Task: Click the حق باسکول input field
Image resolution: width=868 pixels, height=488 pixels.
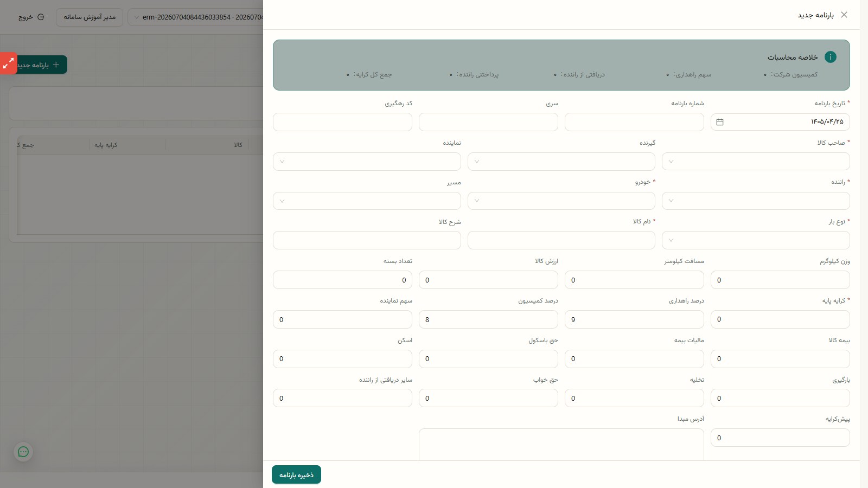Action: coord(488,359)
